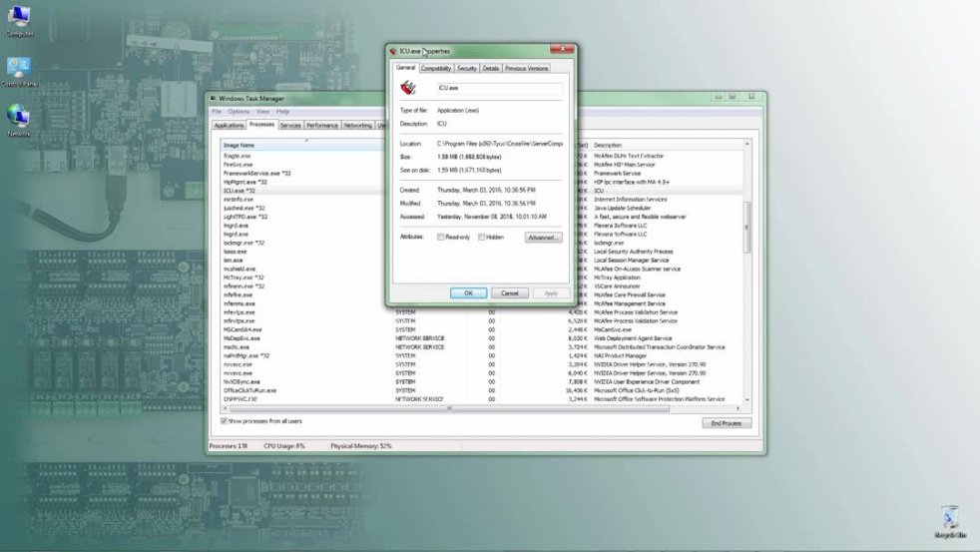Select the mfefire.exe process
The height and width of the screenshot is (552, 980).
coord(239,295)
